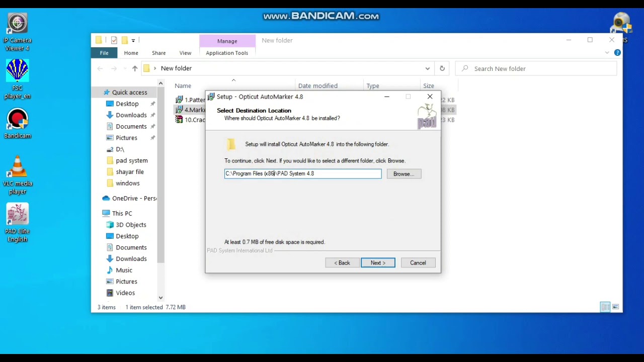The height and width of the screenshot is (362, 644).
Task: Select the Manage contextual tab
Action: (x=227, y=41)
